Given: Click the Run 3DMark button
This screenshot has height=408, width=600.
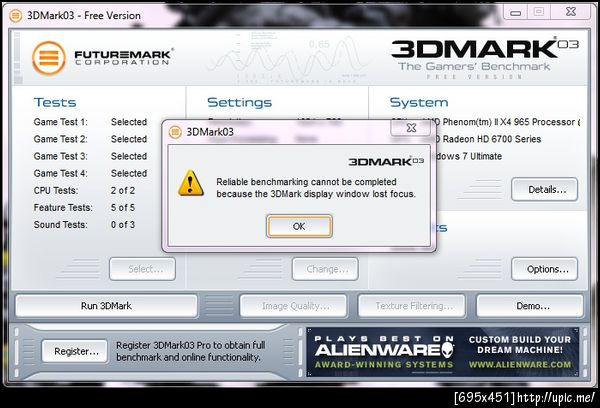Looking at the screenshot, I should coord(106,306).
